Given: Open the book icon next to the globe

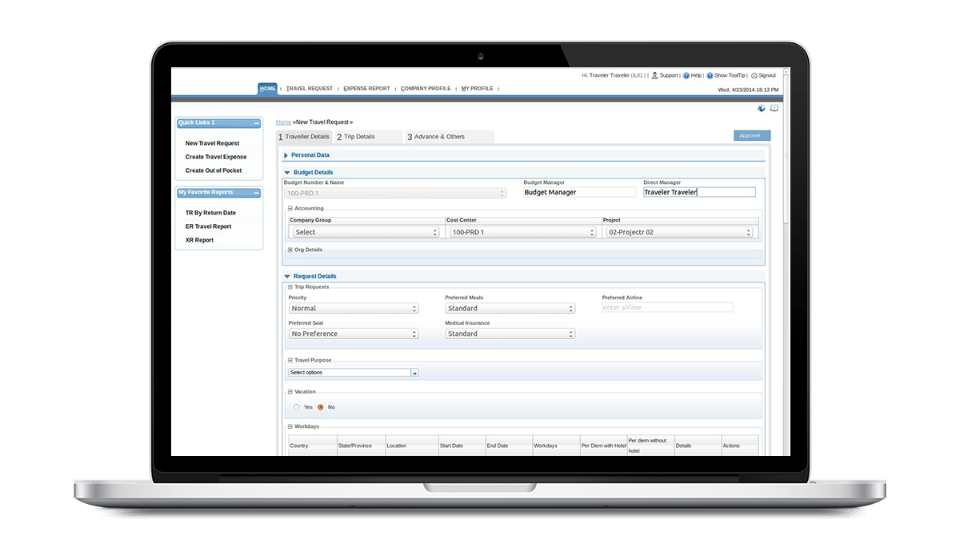Looking at the screenshot, I should click(774, 108).
